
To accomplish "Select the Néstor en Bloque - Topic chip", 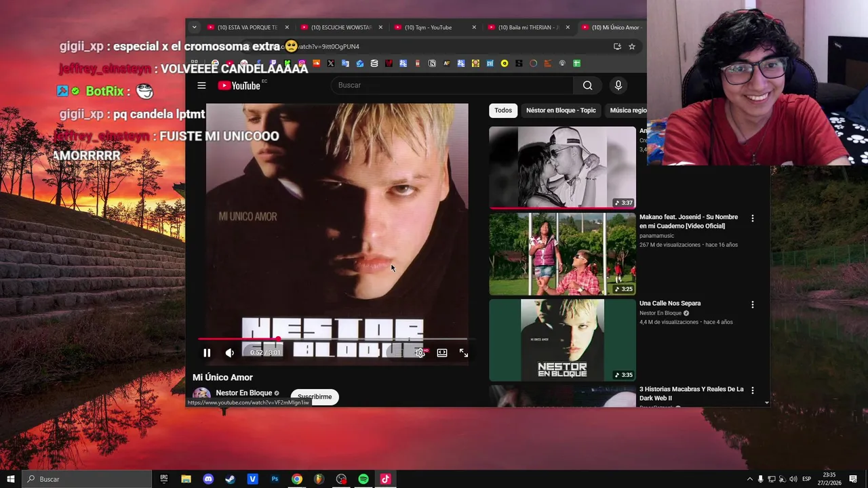I will click(x=561, y=110).
